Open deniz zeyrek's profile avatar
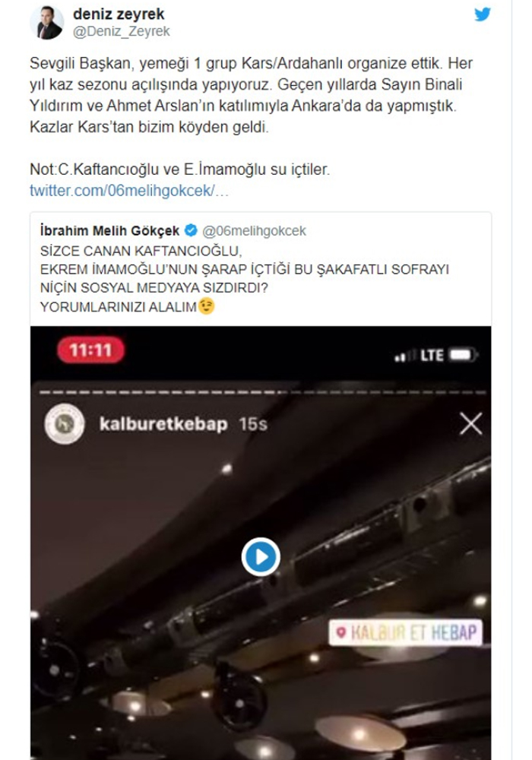 tap(47, 23)
